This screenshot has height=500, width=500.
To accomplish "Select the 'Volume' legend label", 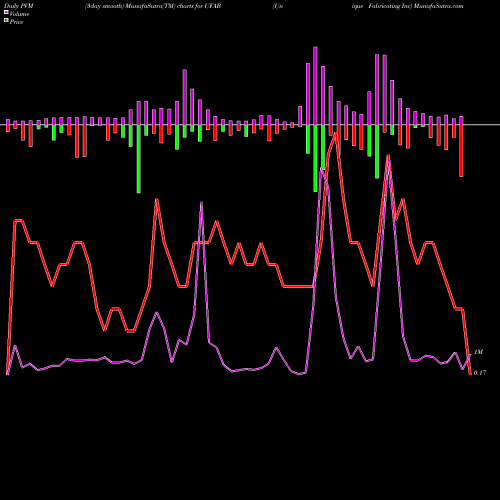I will (19, 14).
